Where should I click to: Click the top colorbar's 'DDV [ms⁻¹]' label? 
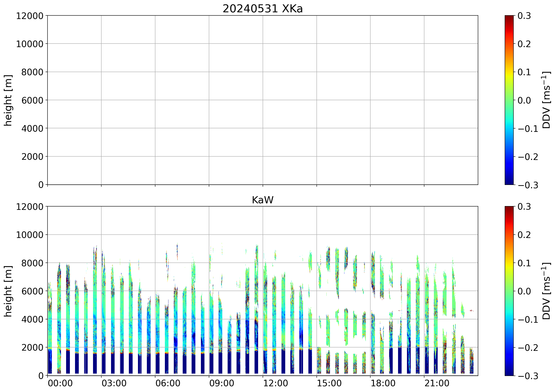[546, 100]
